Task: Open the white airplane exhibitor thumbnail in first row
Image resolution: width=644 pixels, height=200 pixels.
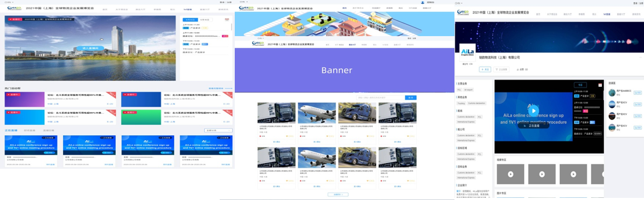Action: (x=317, y=113)
